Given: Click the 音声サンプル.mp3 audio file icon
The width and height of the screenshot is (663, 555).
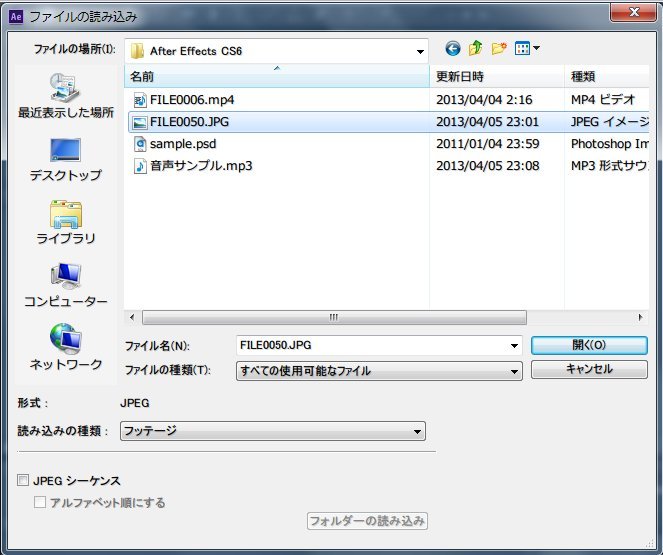Looking at the screenshot, I should [140, 166].
